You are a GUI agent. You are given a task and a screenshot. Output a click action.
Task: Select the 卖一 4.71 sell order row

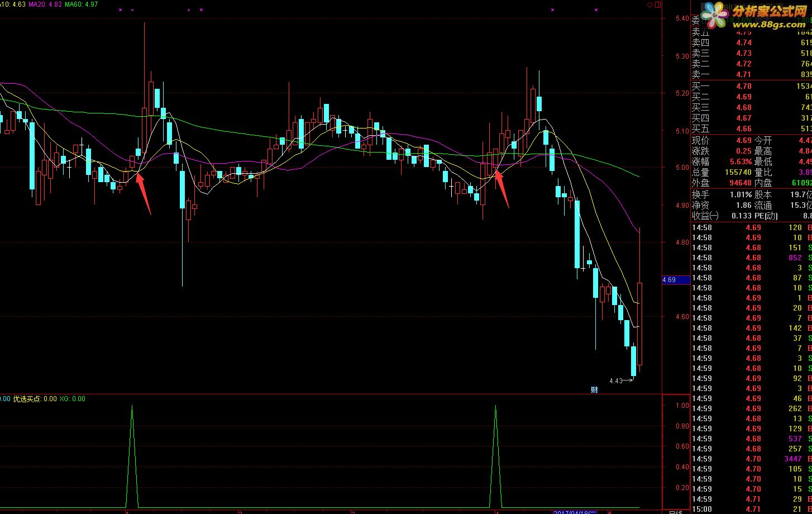point(752,74)
